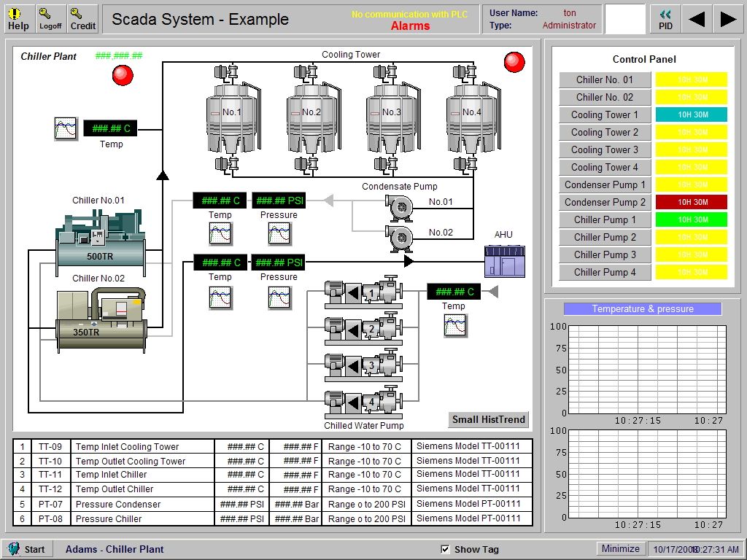Click the next screen navigation arrow
The image size is (747, 560).
(729, 18)
